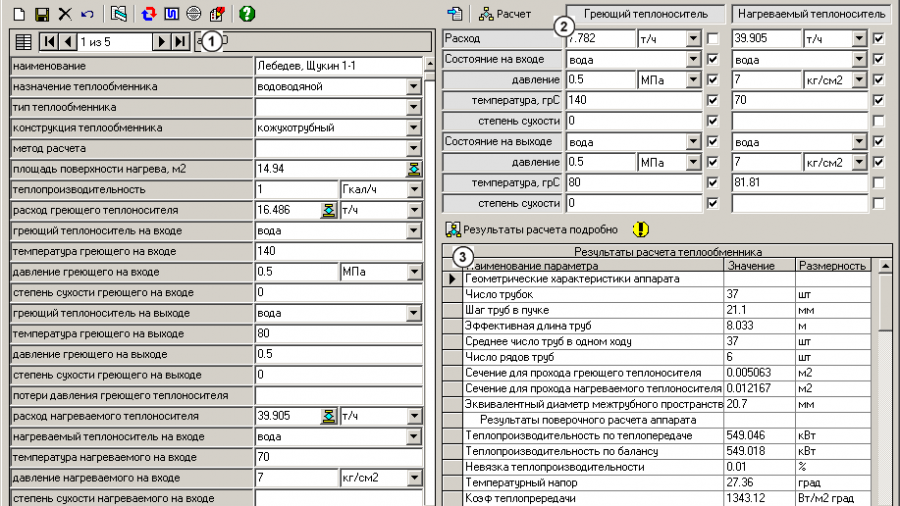Click calculate icon beside площадь поверхности нагрева
Viewport: 900px width, 506px height.
[413, 169]
